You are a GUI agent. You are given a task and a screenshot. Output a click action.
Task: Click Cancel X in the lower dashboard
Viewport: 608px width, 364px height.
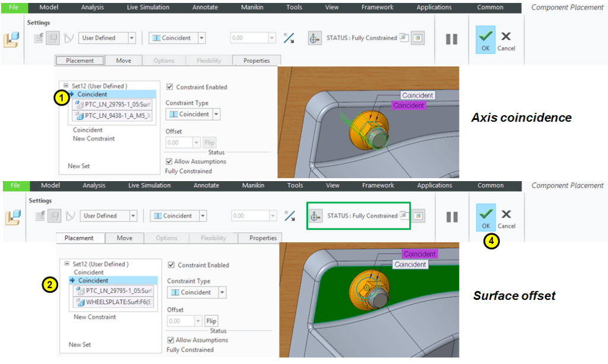pos(506,217)
